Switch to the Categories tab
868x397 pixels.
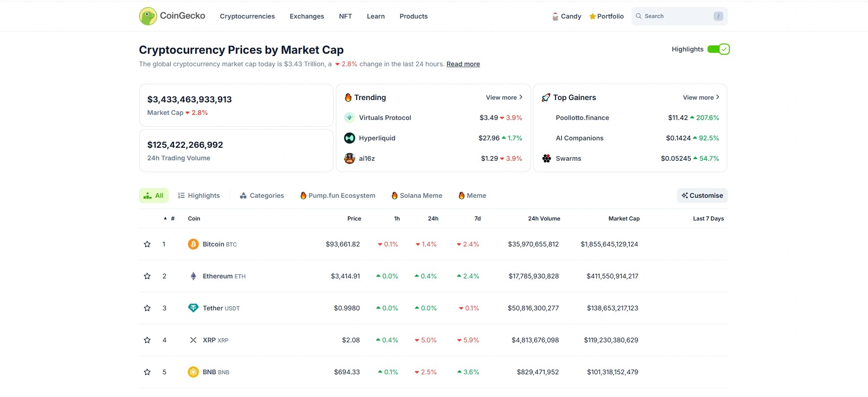tap(262, 195)
